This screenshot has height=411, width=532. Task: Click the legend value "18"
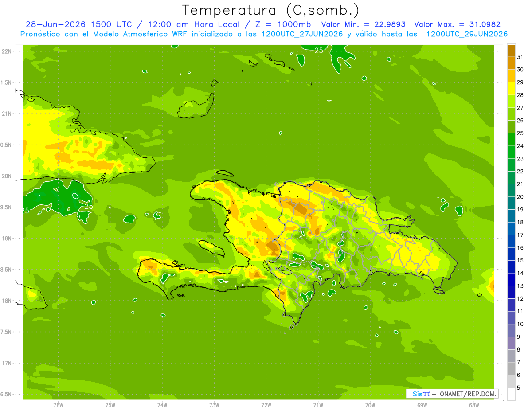click(x=520, y=222)
